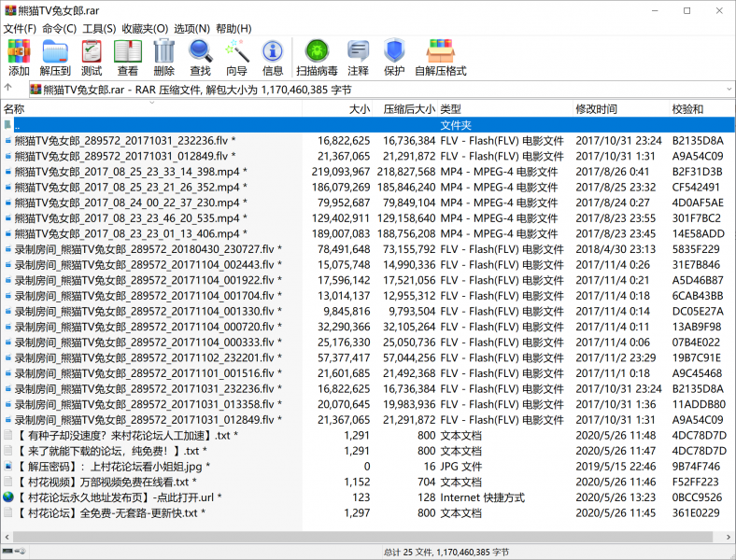Show archive 信息 (Info) icon
Screen dimensions: 736x560
pyautogui.click(x=273, y=57)
